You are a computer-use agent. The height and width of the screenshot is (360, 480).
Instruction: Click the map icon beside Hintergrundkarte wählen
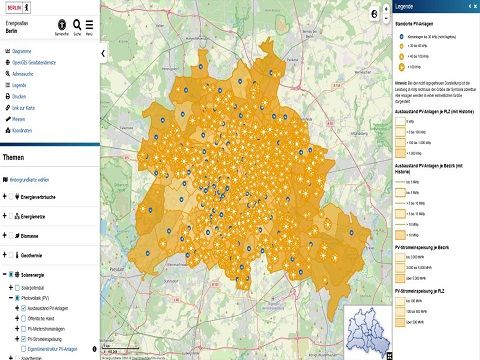[5, 180]
